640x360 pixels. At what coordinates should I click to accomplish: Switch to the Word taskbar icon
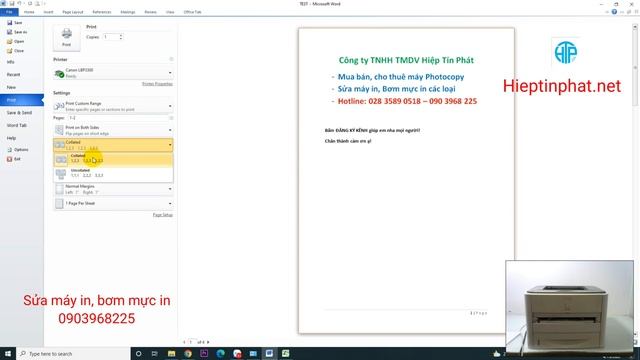coord(269,353)
